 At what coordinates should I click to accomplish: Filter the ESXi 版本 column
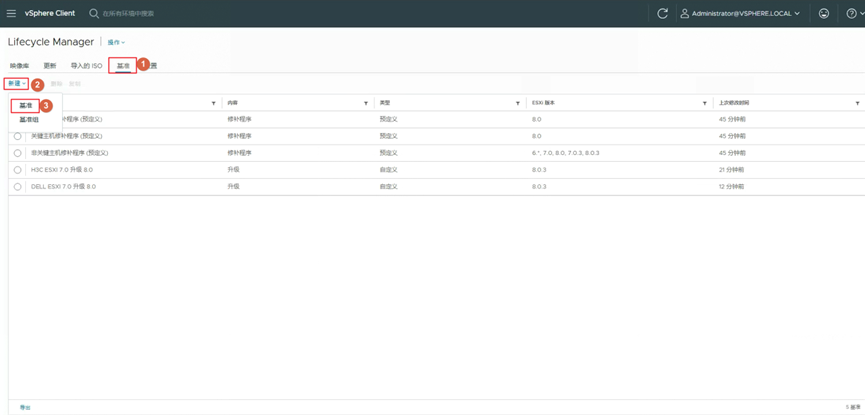704,103
